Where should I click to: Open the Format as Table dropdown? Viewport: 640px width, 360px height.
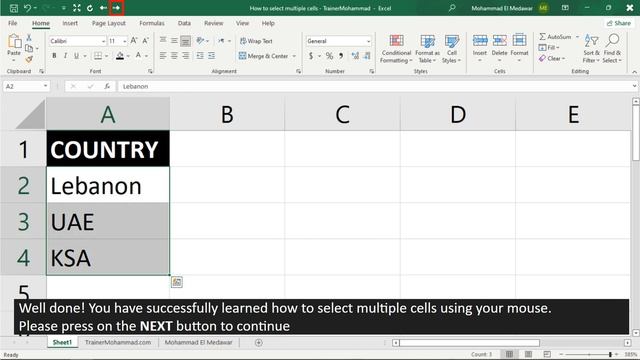pyautogui.click(x=427, y=49)
